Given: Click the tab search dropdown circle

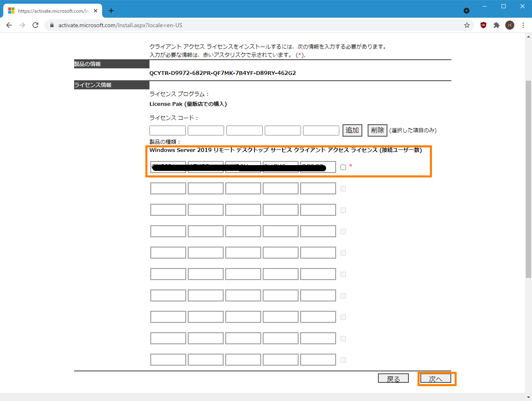Looking at the screenshot, I should click(x=467, y=11).
